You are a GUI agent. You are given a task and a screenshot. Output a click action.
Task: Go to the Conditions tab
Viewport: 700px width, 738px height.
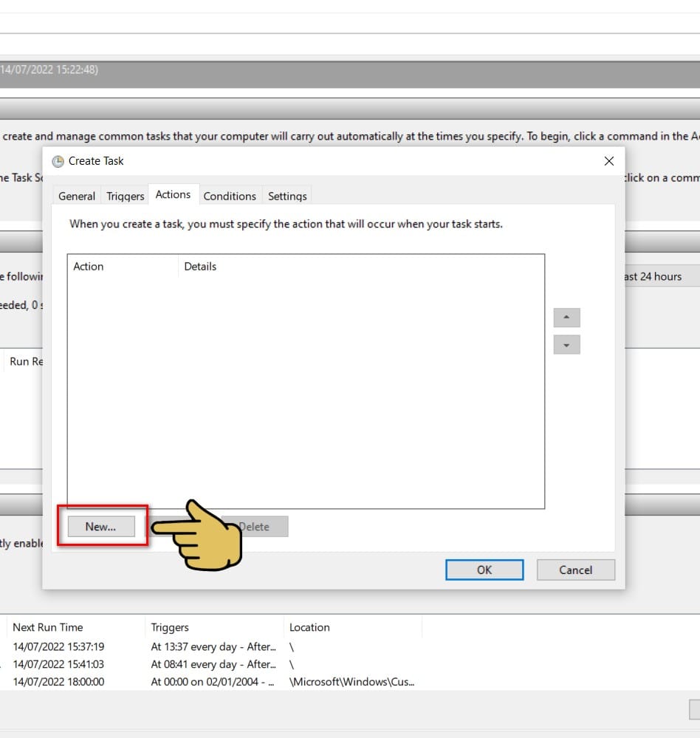point(230,196)
